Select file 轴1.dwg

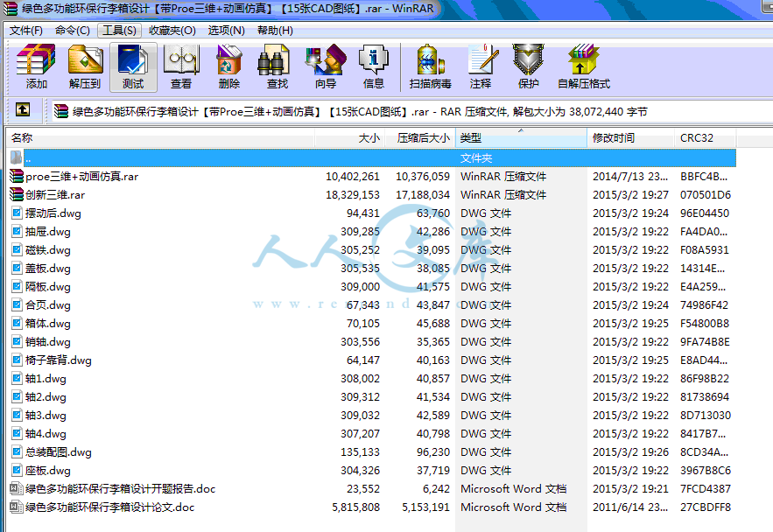coord(46,378)
